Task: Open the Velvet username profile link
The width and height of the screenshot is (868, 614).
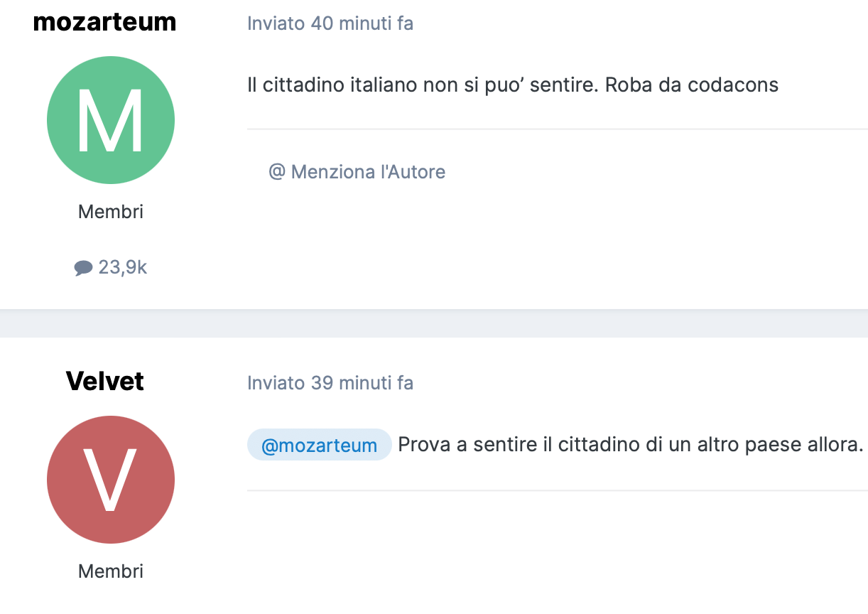Action: (105, 382)
